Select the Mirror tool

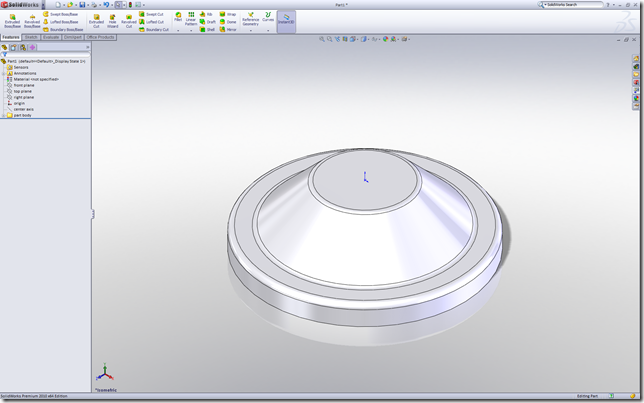(x=228, y=30)
